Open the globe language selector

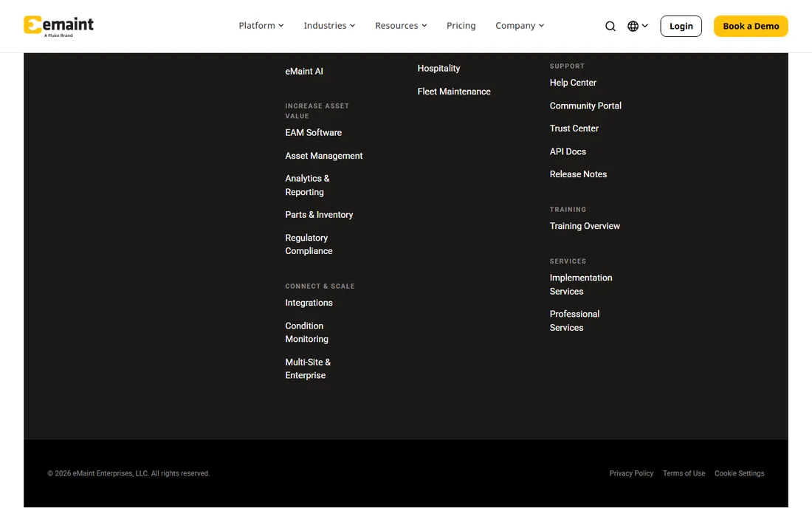[x=638, y=26]
